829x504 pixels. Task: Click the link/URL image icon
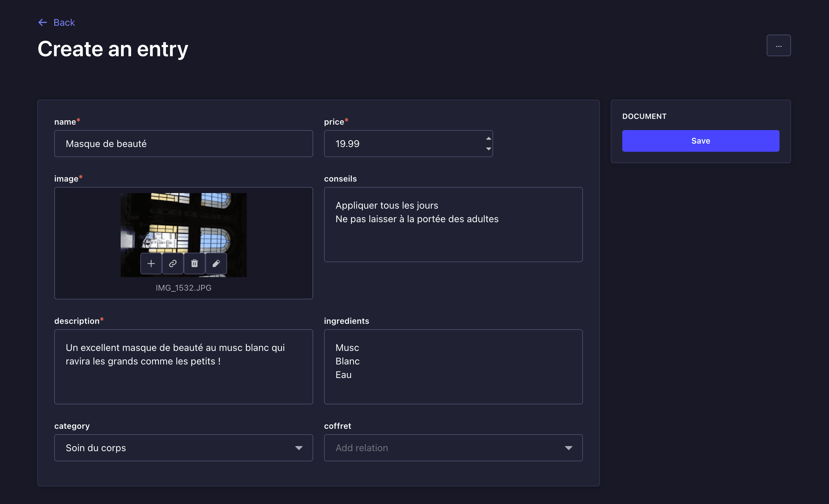(173, 263)
